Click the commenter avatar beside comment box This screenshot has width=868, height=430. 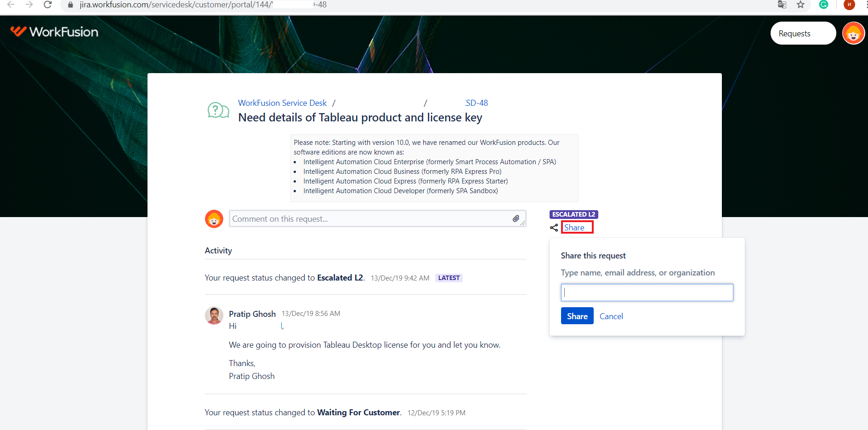point(214,219)
